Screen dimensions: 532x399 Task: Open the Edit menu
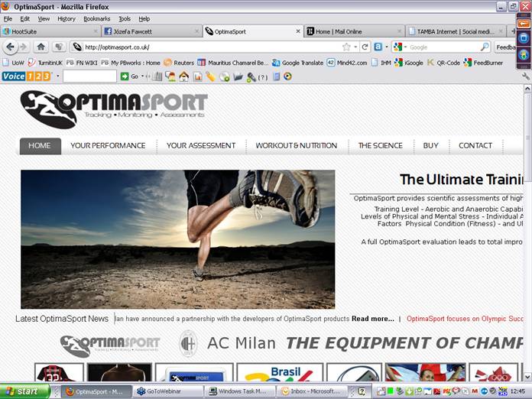click(24, 19)
